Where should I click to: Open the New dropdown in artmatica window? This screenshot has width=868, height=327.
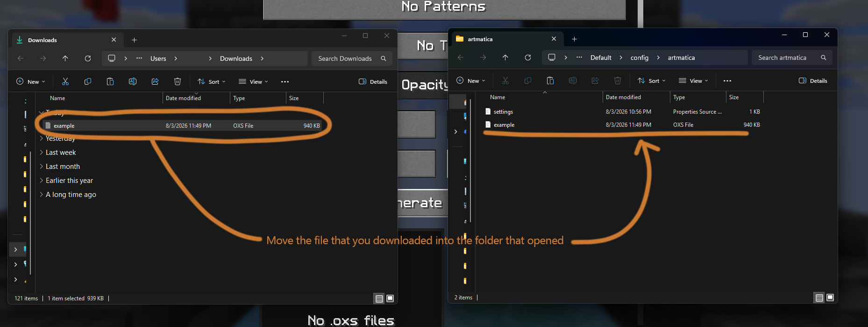coord(471,80)
